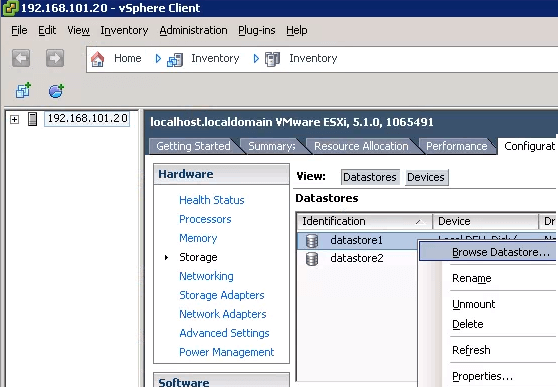Viewport: 558px width, 387px height.
Task: Click the second Inventory breadcrumb text
Action: click(313, 58)
